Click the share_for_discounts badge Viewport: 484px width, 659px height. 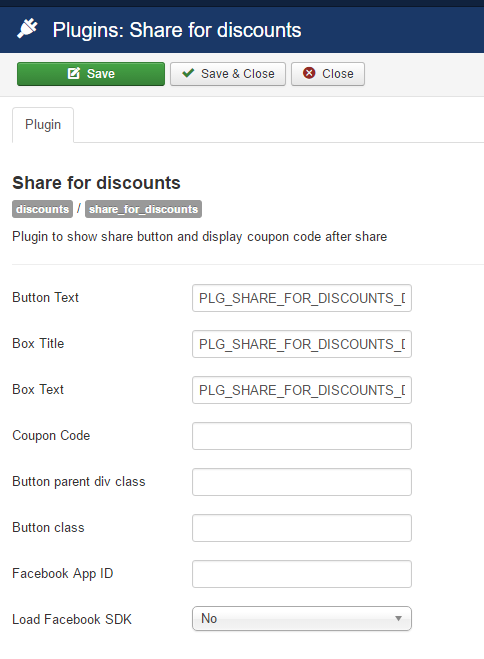pyautogui.click(x=143, y=209)
